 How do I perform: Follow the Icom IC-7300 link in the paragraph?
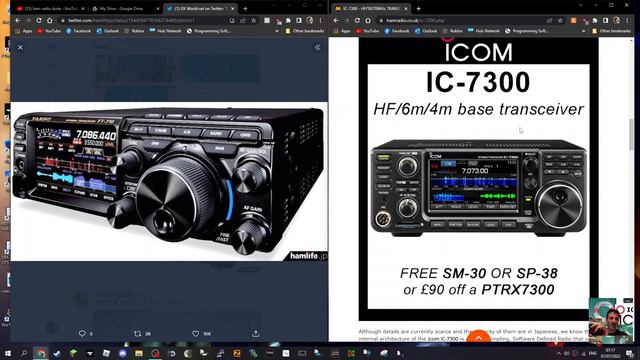[x=443, y=339]
